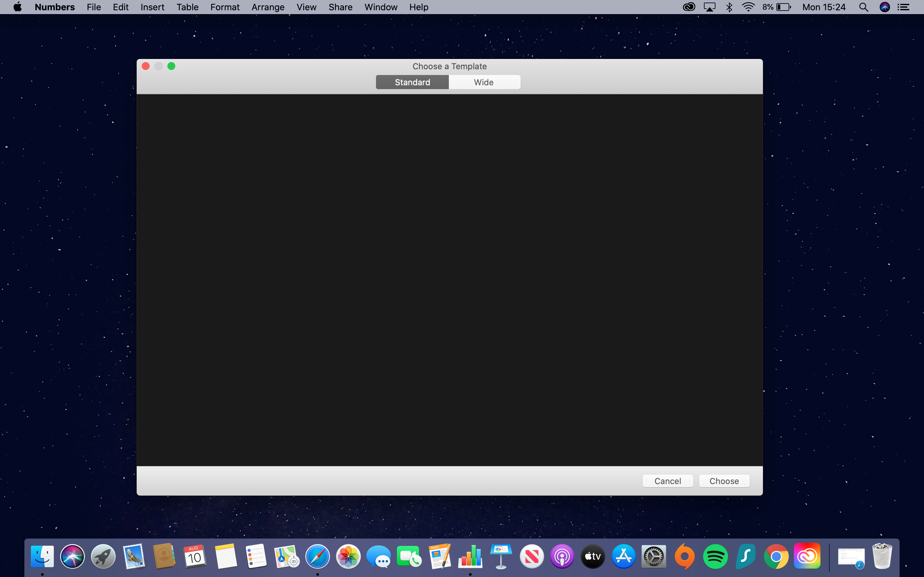924x577 pixels.
Task: Click the Spotlight search magnifier icon
Action: [864, 7]
